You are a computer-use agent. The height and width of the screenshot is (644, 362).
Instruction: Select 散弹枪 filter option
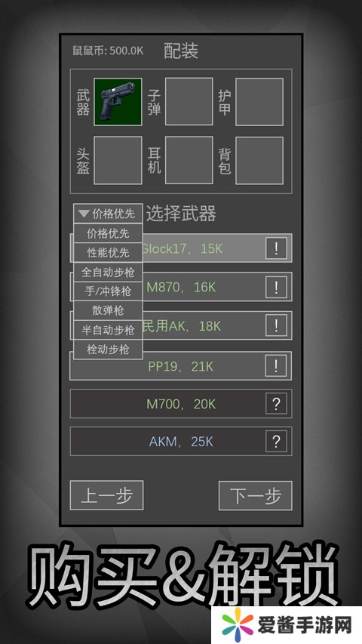[x=108, y=310]
